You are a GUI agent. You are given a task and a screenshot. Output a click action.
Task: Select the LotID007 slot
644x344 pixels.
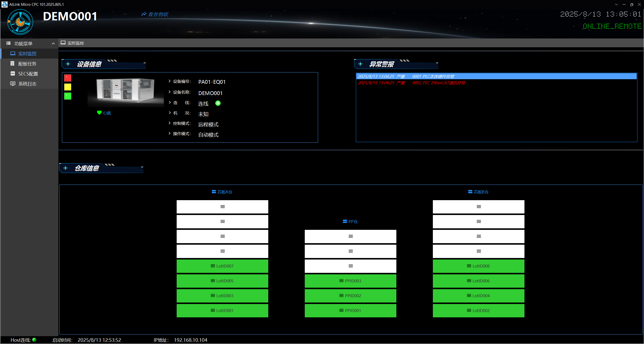pos(222,266)
